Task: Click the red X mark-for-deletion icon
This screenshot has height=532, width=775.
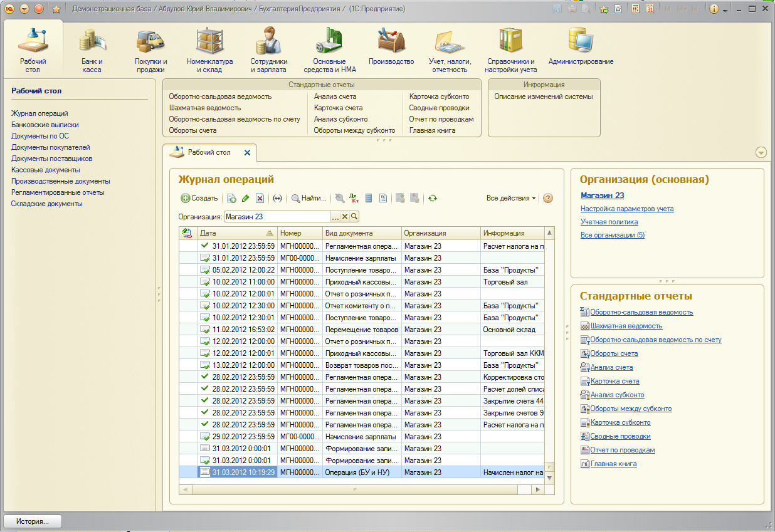Action: [260, 198]
